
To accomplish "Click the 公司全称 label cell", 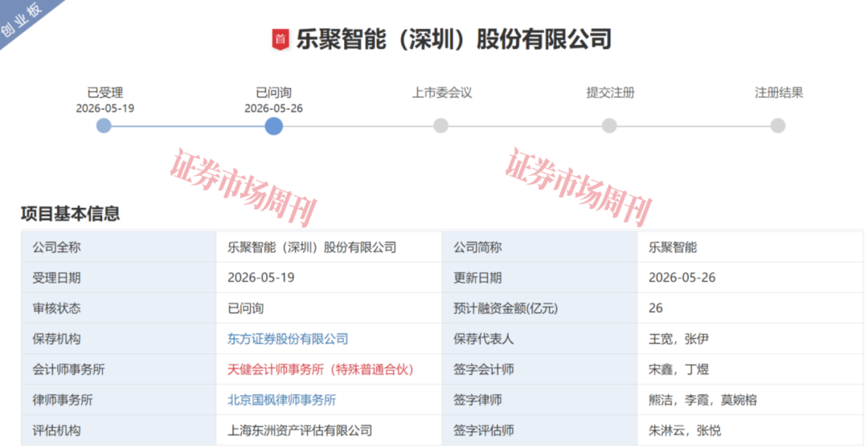I will coord(118,247).
